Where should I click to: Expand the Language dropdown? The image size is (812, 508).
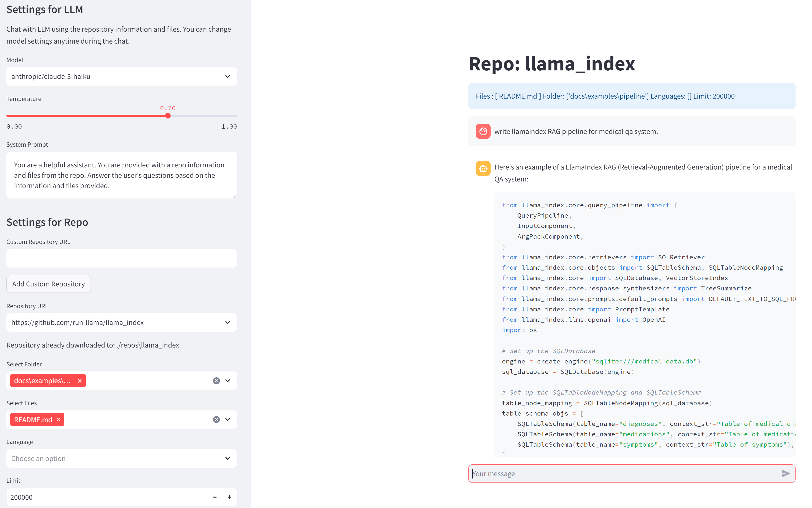121,459
